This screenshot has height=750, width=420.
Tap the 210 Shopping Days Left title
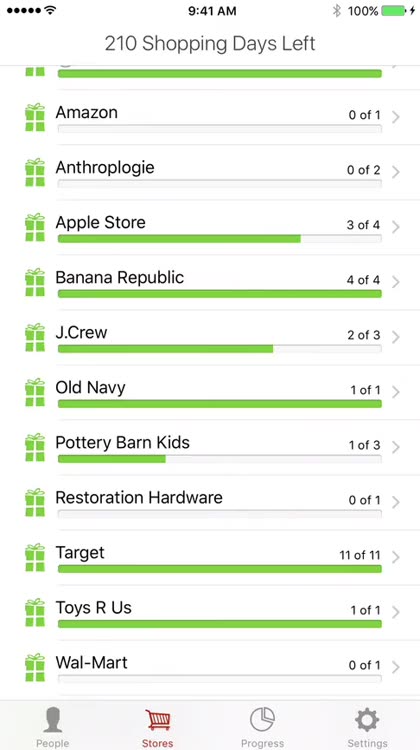click(x=210, y=44)
